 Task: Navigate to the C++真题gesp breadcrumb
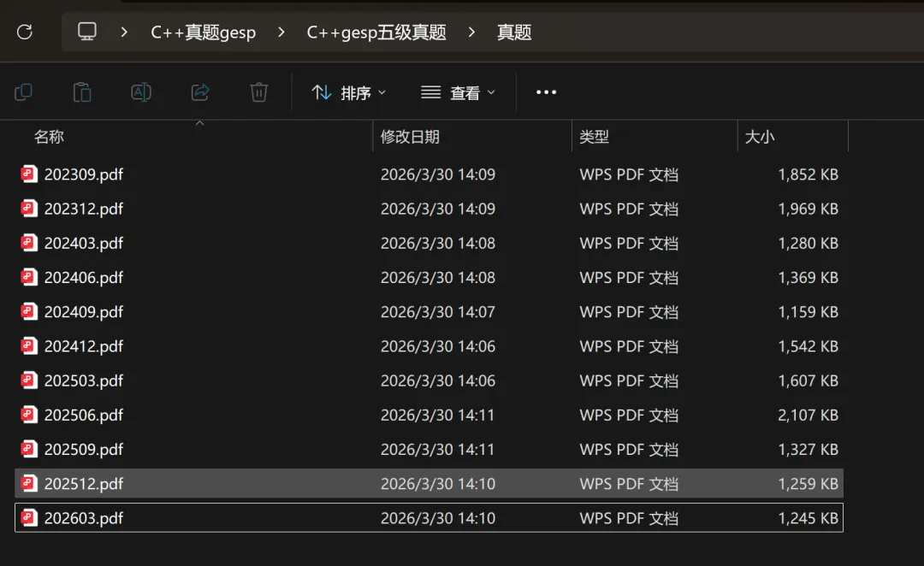pyautogui.click(x=203, y=32)
